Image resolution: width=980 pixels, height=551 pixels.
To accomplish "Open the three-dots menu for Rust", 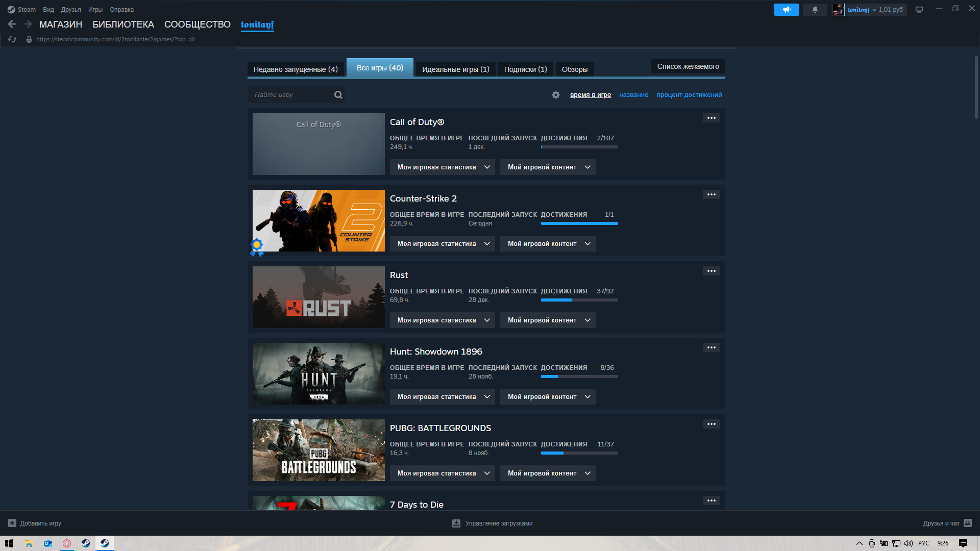I will 712,271.
